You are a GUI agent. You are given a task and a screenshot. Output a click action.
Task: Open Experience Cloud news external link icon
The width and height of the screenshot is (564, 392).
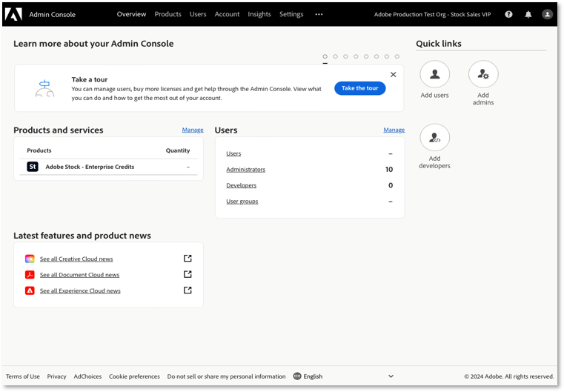pos(188,290)
